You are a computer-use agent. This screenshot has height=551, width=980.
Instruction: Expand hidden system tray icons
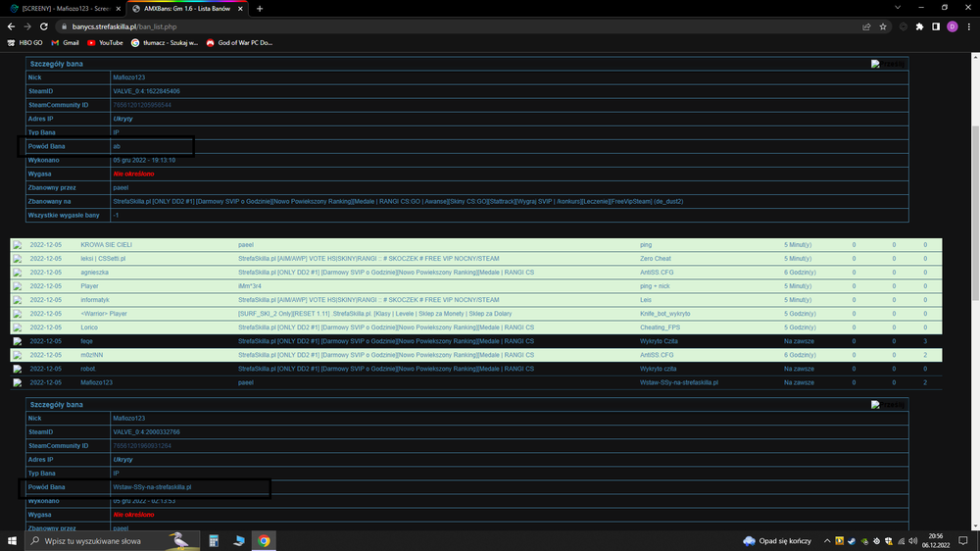point(827,541)
